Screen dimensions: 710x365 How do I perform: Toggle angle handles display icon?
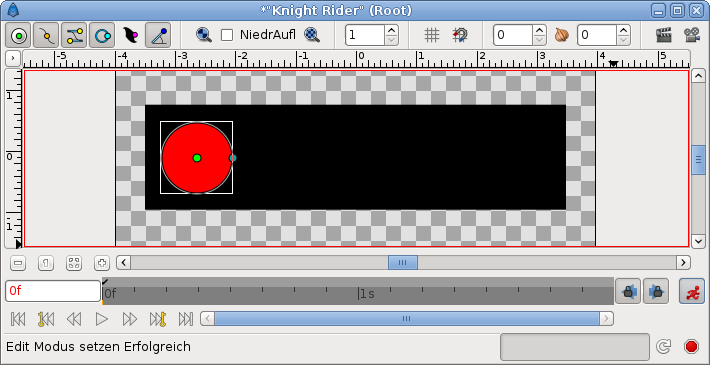[158, 35]
